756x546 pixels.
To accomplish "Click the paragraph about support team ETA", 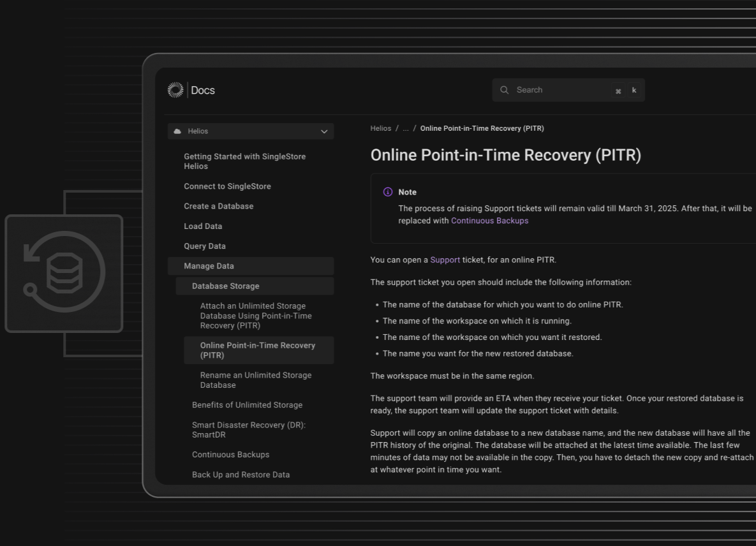I will coord(557,404).
